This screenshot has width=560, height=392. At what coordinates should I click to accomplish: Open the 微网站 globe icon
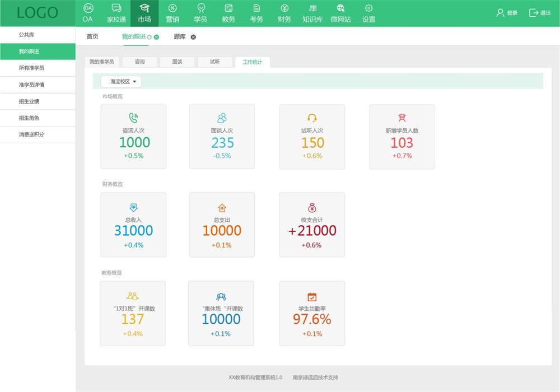tap(340, 8)
